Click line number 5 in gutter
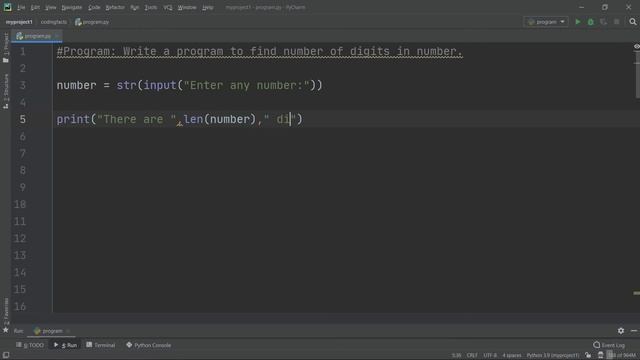 (x=22, y=119)
